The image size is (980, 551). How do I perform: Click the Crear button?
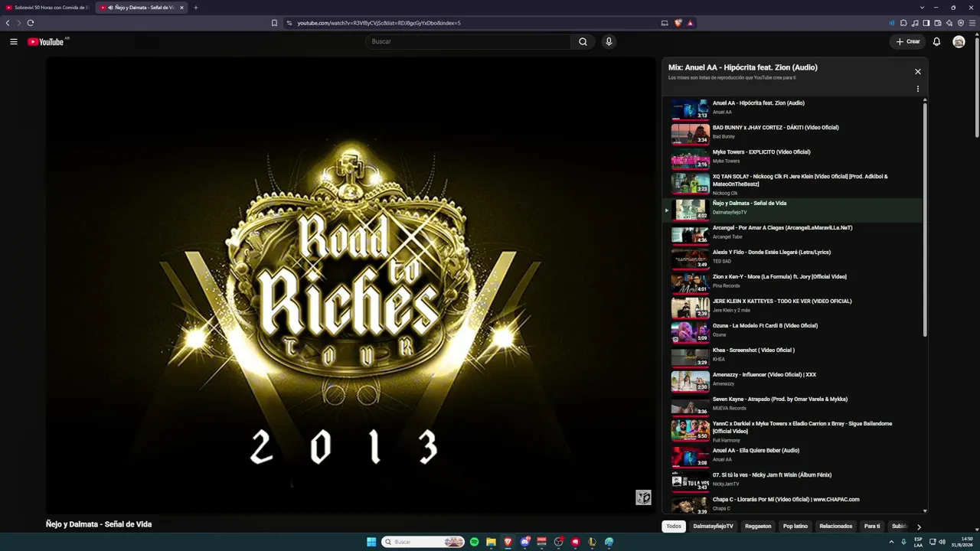click(x=908, y=41)
